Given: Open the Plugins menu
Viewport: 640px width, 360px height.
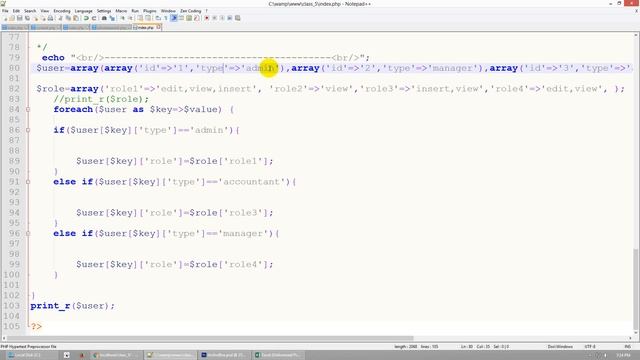Looking at the screenshot, I should click(150, 11).
